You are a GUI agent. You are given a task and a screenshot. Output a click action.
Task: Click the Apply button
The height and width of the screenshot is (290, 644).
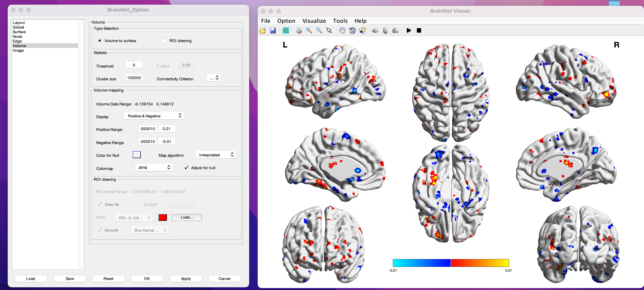(186, 278)
